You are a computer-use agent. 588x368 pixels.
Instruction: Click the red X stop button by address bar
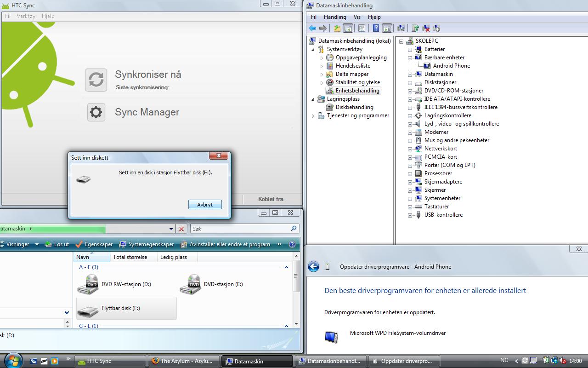coord(181,229)
